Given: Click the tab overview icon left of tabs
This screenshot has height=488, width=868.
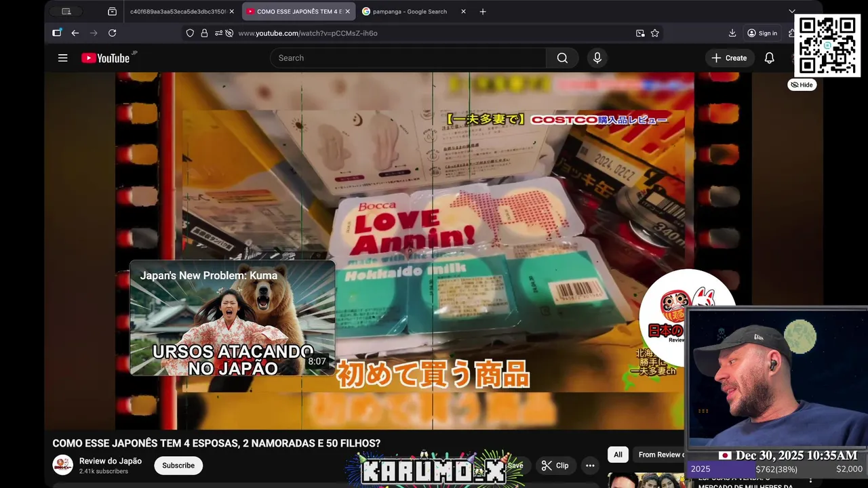Looking at the screenshot, I should [x=112, y=12].
